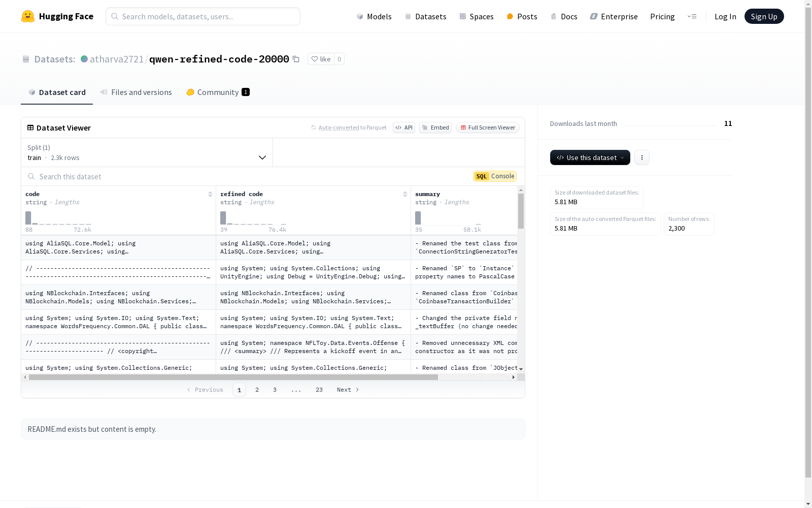Jump to page 23 of the dataset
Screen dimensions: 812x508
(319, 390)
